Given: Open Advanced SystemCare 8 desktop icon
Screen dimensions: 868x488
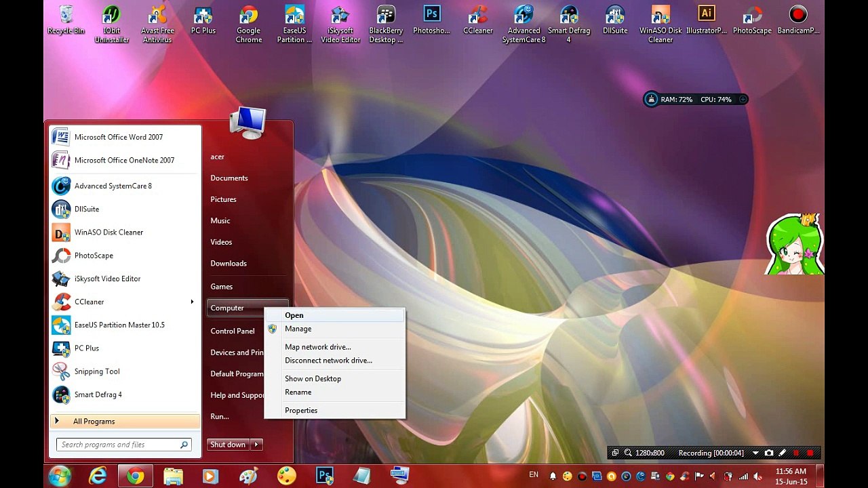Looking at the screenshot, I should (x=524, y=24).
